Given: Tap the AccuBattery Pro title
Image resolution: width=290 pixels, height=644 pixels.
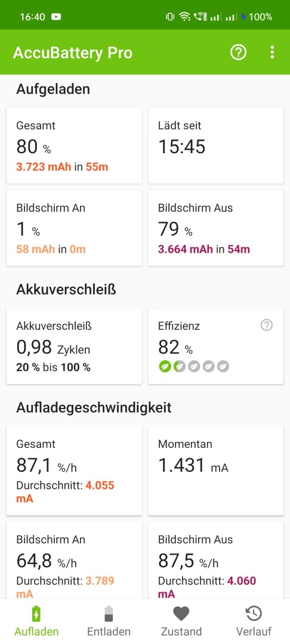Looking at the screenshot, I should pyautogui.click(x=73, y=53).
